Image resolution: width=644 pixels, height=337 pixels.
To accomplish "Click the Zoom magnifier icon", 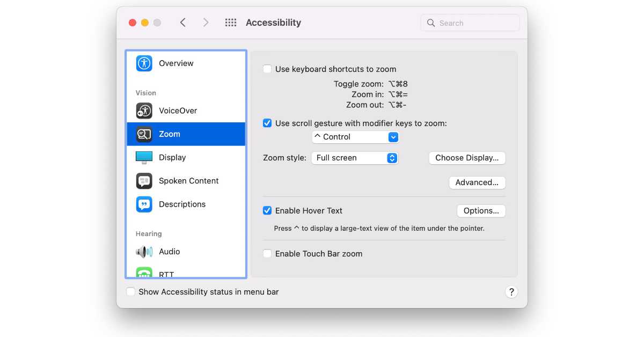I will coord(144,134).
